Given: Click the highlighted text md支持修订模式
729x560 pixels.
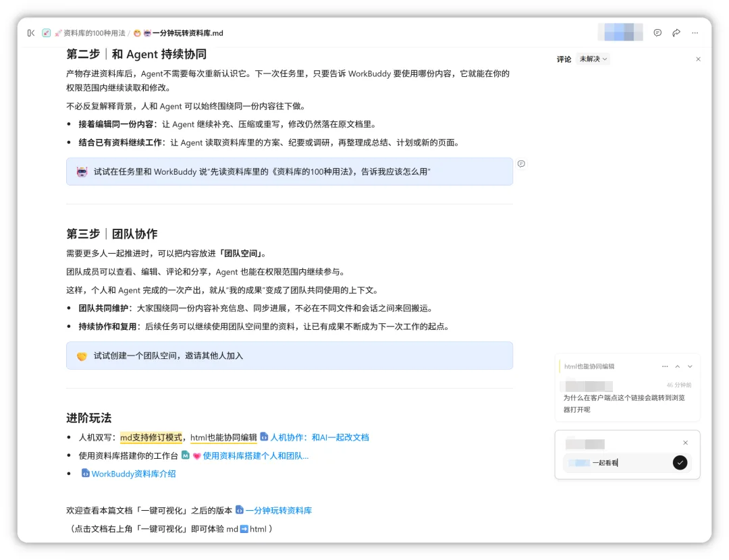Looking at the screenshot, I should (151, 437).
